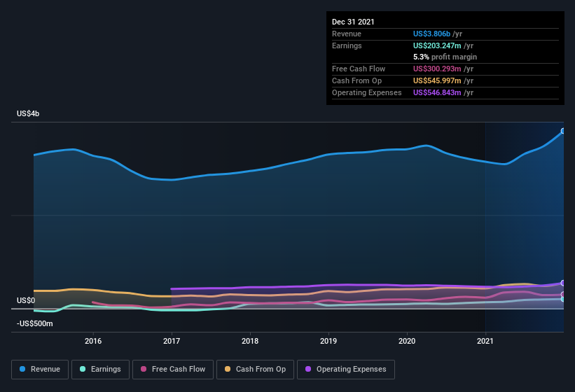Toggle the Revenue legend button
This screenshot has width=575, height=392.
click(40, 370)
